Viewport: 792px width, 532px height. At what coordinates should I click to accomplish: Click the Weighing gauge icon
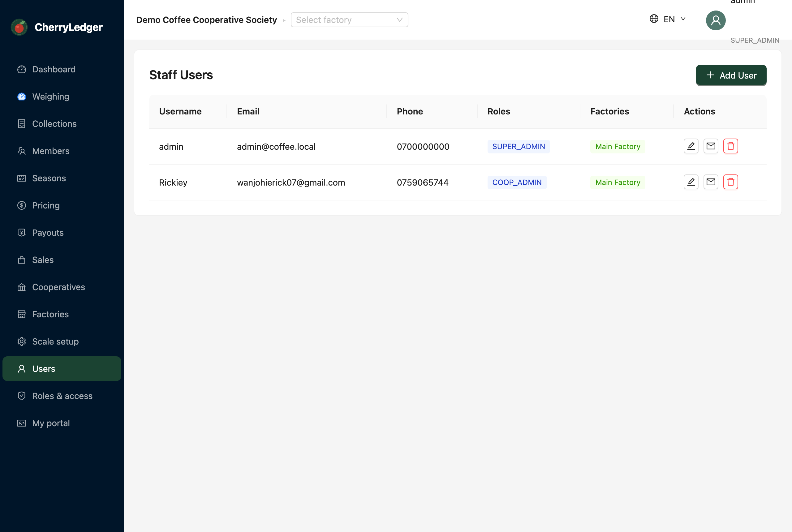click(x=22, y=97)
